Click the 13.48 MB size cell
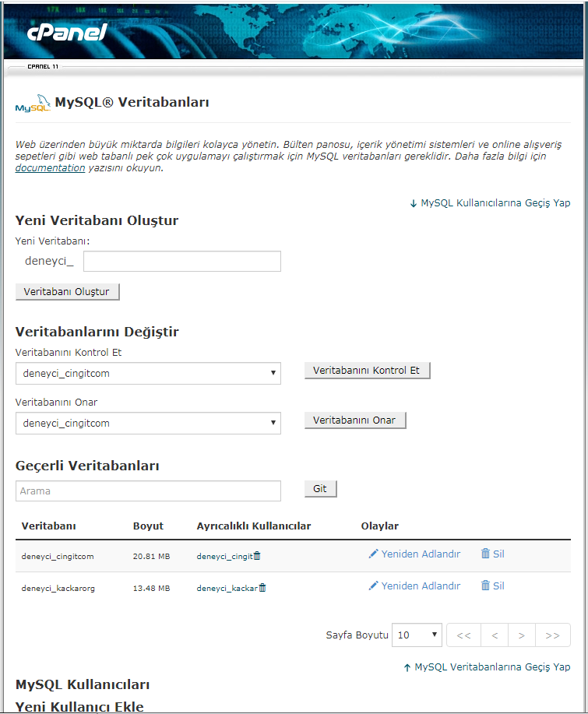This screenshot has height=714, width=588. coord(151,589)
